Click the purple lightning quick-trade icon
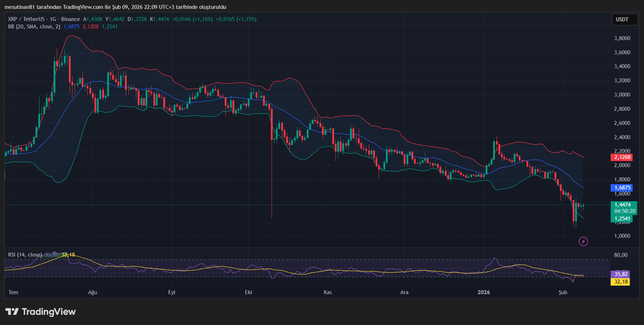644x325 pixels. [583, 242]
